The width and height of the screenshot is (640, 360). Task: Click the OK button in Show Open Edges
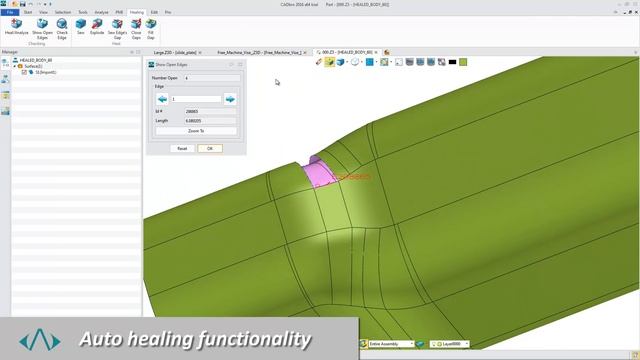[x=210, y=149]
